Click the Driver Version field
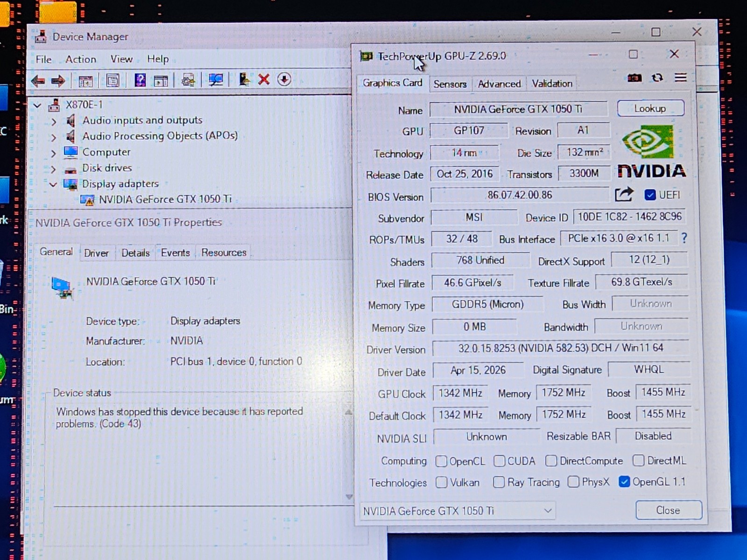The height and width of the screenshot is (560, 747). (560, 348)
